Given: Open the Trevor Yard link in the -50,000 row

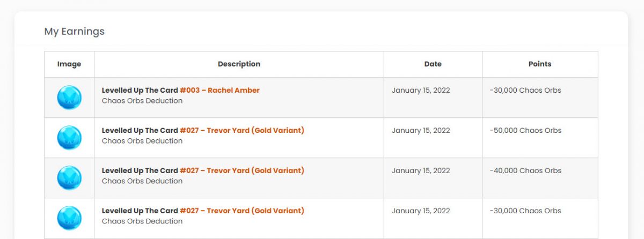Looking at the screenshot, I should pos(242,130).
